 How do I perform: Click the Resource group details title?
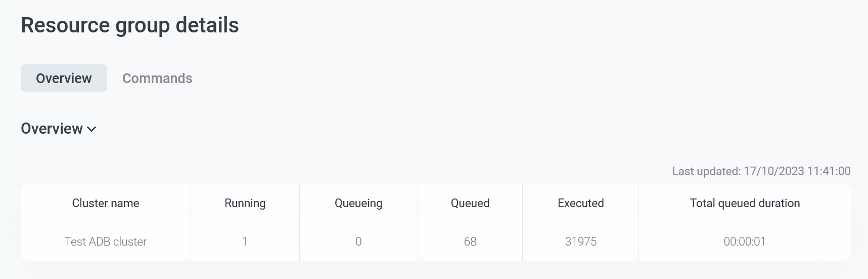[x=130, y=25]
